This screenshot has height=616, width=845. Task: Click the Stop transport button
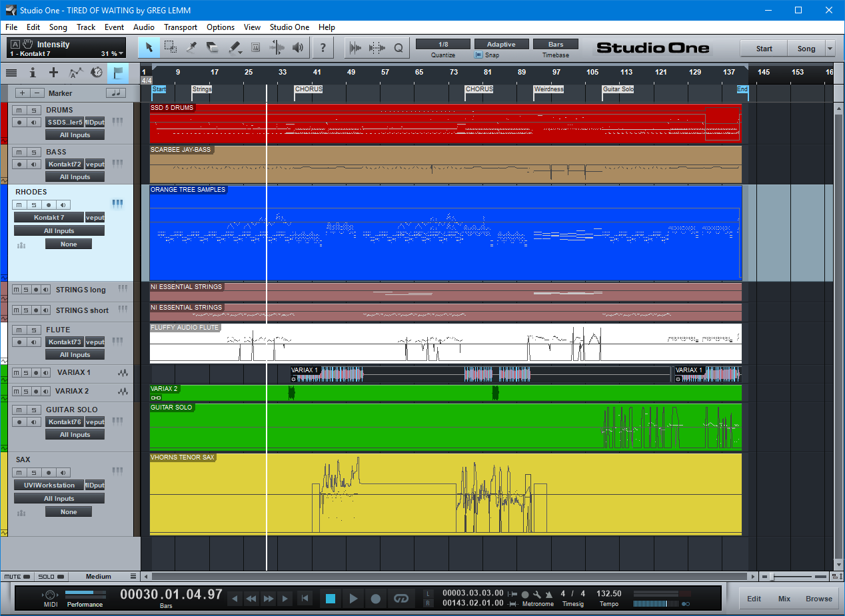pyautogui.click(x=331, y=599)
